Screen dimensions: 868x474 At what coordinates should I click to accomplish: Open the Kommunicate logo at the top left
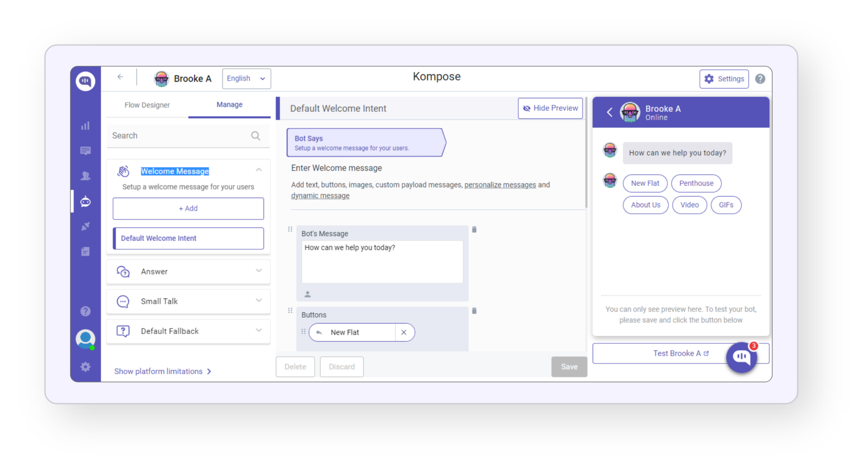85,81
